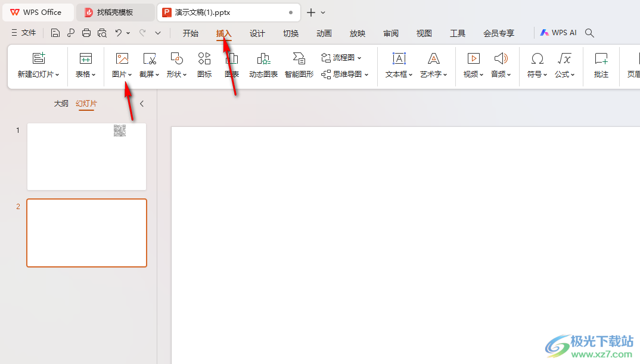Click the 形状 shapes icon
This screenshot has width=640, height=364.
pyautogui.click(x=177, y=58)
